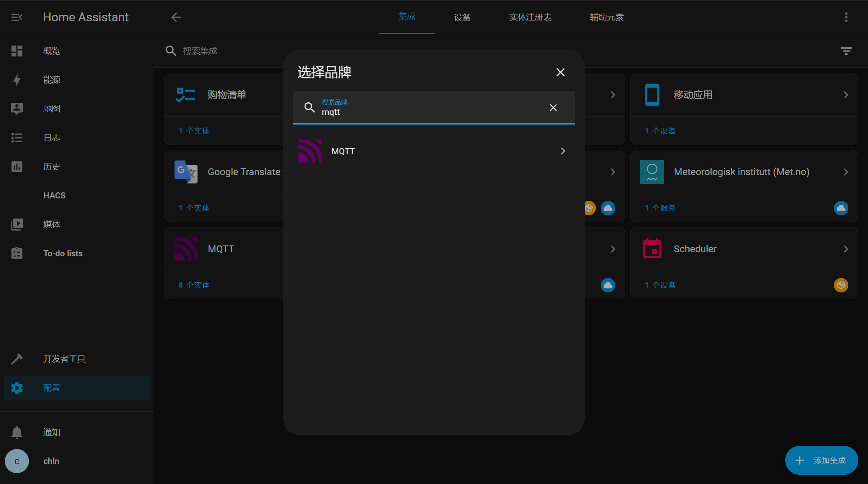The width and height of the screenshot is (868, 484).
Task: Click the Scheduler card title
Action: point(695,249)
